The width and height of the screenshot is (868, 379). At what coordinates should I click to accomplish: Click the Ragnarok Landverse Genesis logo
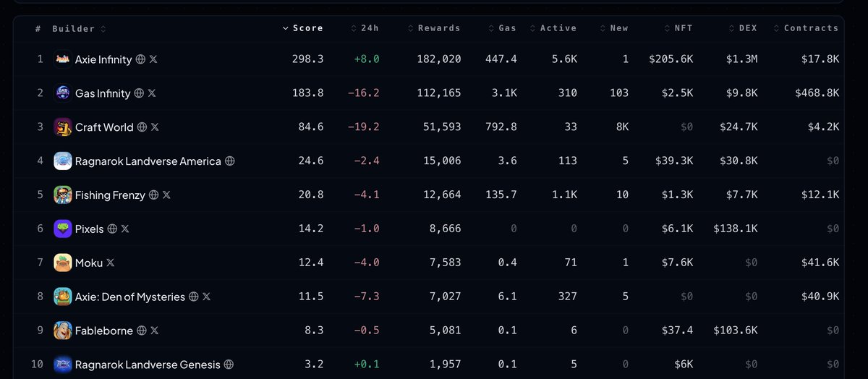click(63, 365)
